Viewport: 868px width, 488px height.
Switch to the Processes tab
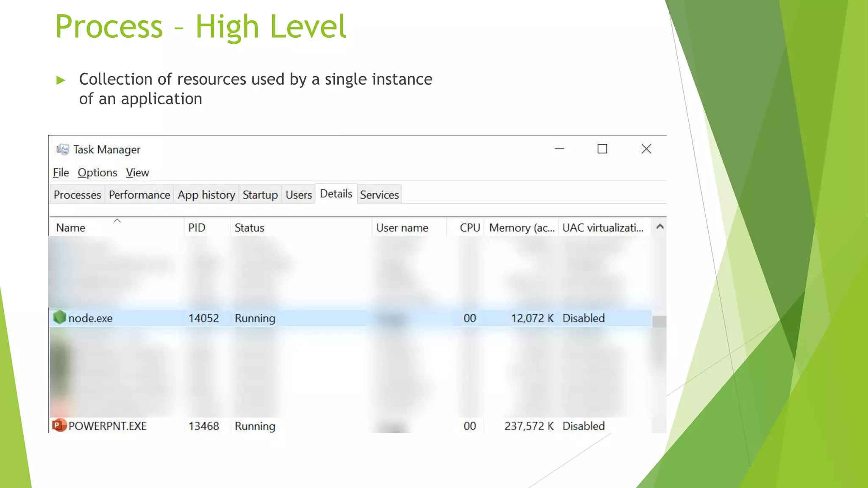click(78, 194)
